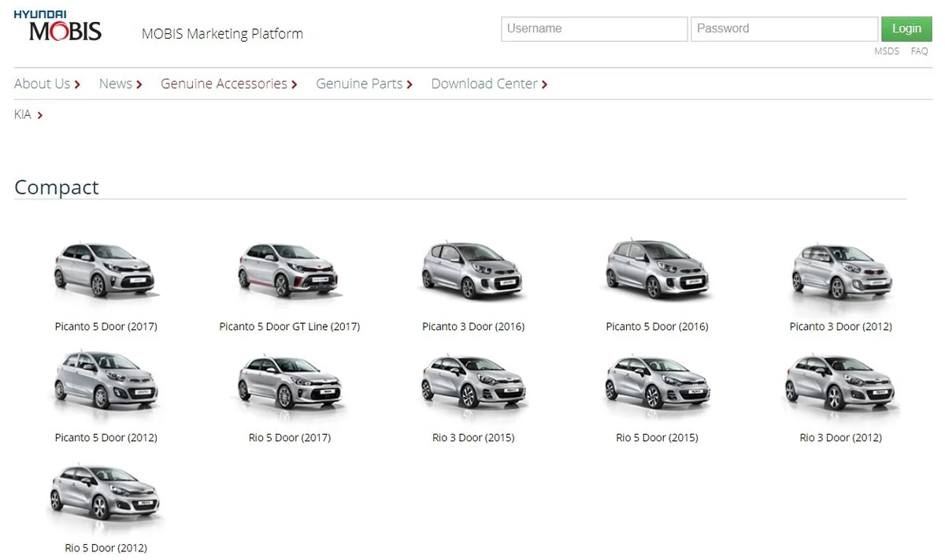Click the Picanto 3 Door (2012) label
Viewport: 945px width, 560px height.
(841, 326)
